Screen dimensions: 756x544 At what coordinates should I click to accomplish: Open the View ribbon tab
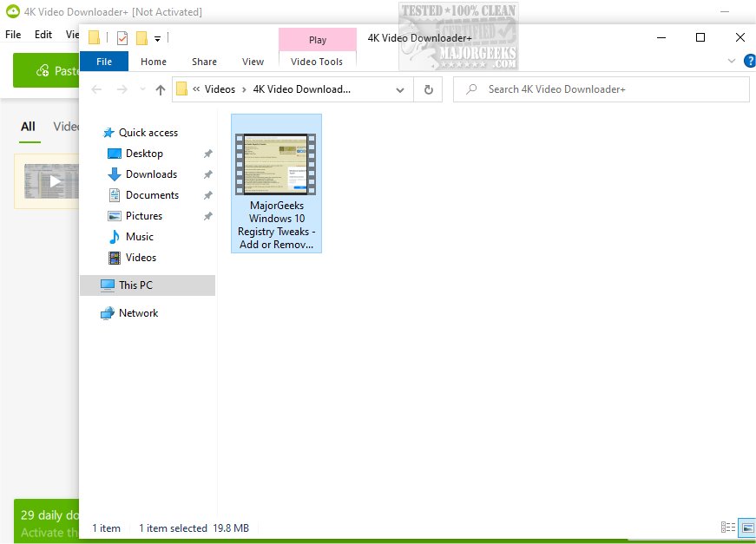click(253, 62)
